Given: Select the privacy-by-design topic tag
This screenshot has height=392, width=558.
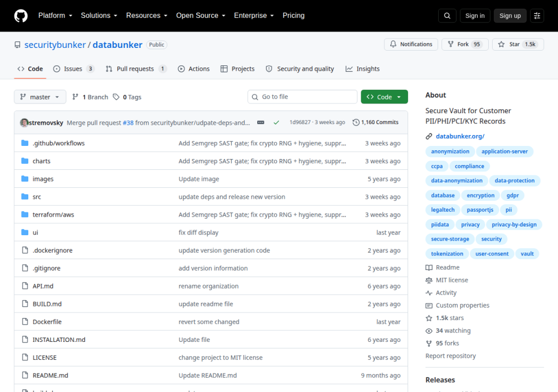Looking at the screenshot, I should (x=514, y=224).
